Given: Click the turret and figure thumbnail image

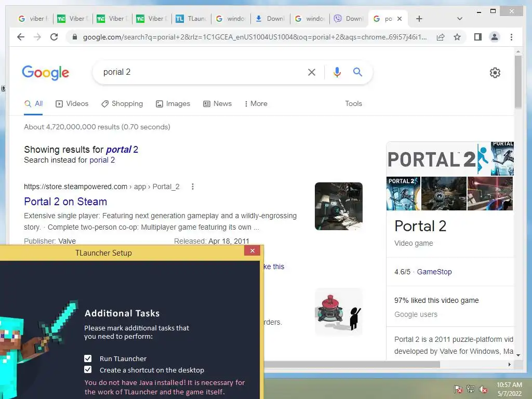Looking at the screenshot, I should click(x=339, y=312).
